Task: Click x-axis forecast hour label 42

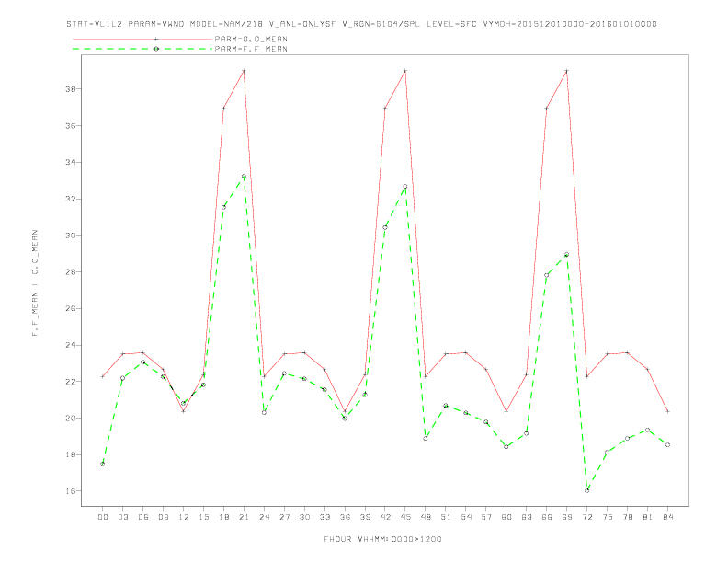Action: click(385, 517)
